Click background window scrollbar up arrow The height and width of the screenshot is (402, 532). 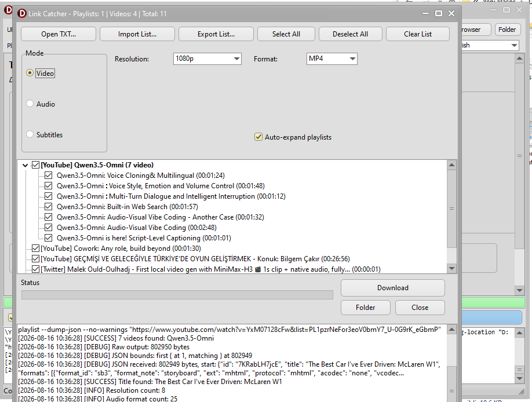click(519, 59)
